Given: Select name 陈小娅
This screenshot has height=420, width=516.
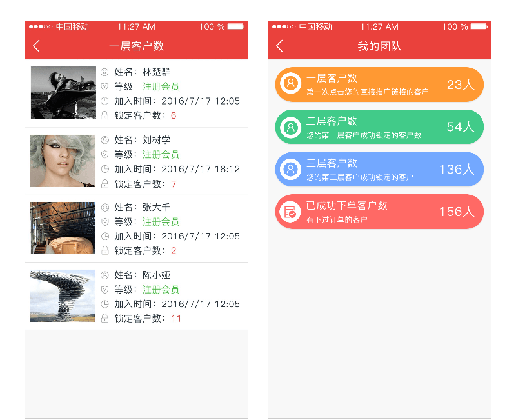Looking at the screenshot, I should point(156,275).
